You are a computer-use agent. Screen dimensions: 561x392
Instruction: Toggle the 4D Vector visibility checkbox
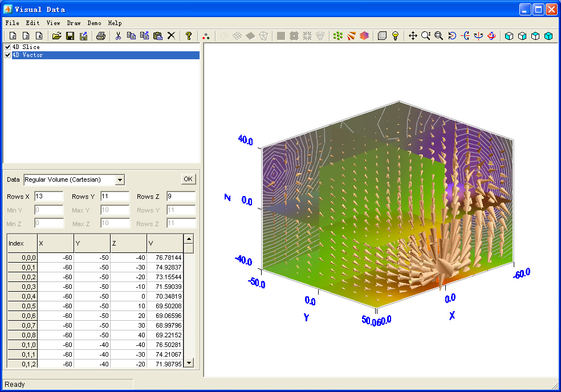coord(7,55)
